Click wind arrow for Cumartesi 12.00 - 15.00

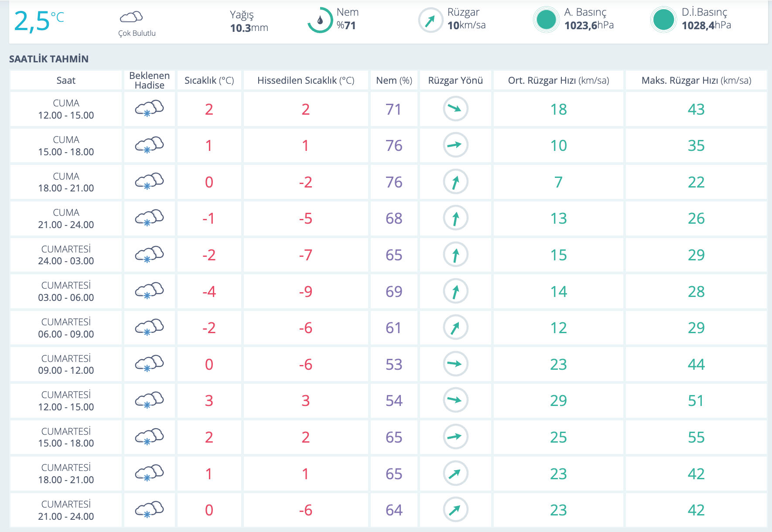coord(455,400)
